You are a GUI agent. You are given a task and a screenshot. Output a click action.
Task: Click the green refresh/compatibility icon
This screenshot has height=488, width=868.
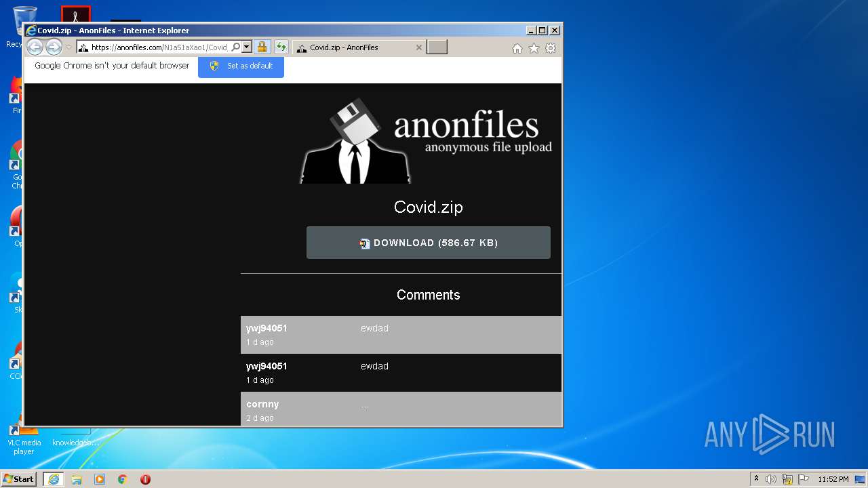pos(281,47)
